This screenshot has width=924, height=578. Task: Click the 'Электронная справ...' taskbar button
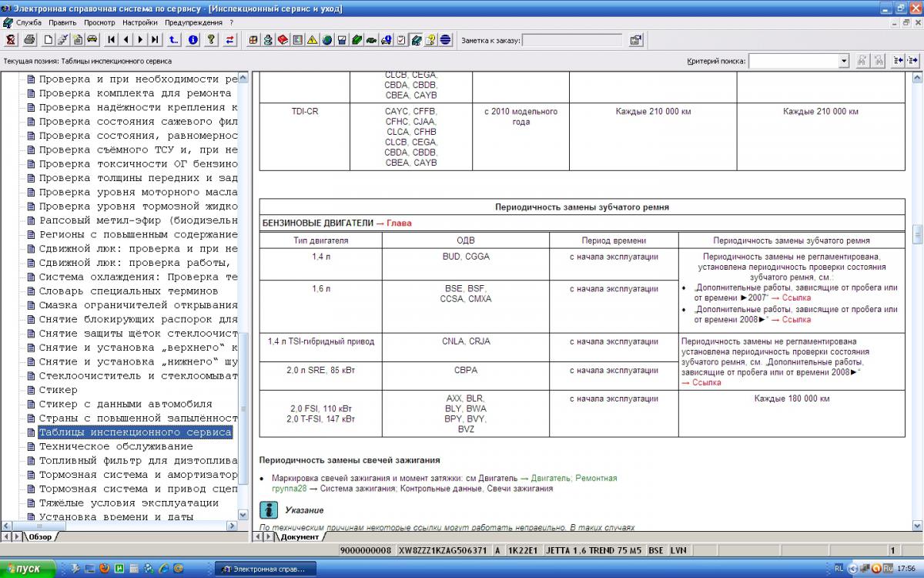pyautogui.click(x=264, y=569)
